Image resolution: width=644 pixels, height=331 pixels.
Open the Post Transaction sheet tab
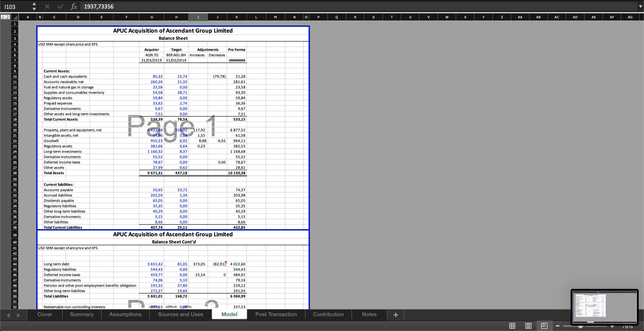coord(276,314)
